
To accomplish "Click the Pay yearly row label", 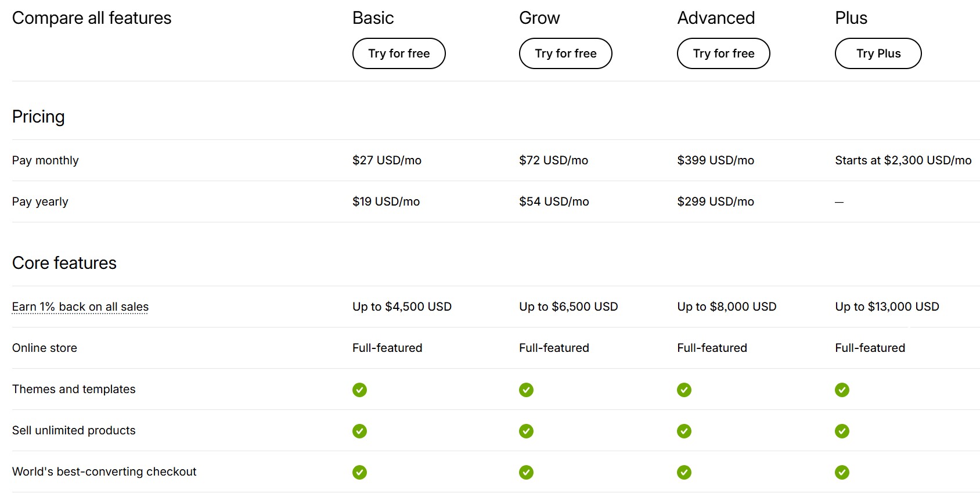I will point(40,201).
